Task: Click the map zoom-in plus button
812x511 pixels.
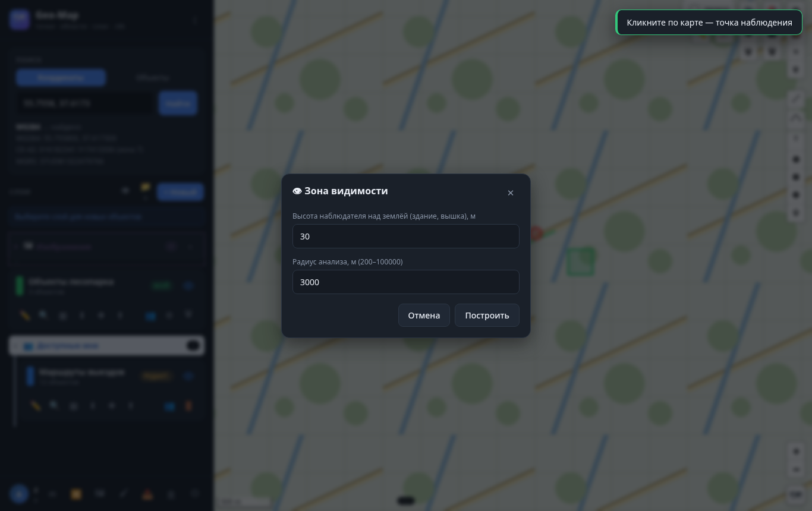Action: click(797, 452)
